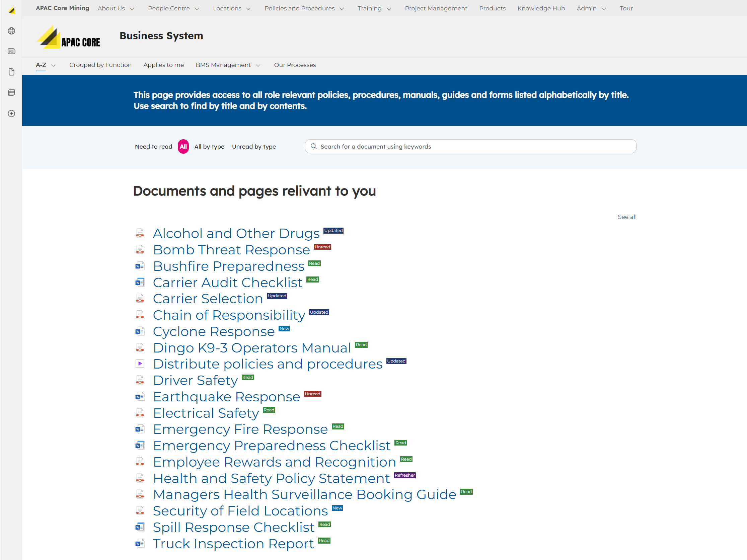Click the file page icon in sidebar
Screen dimensions: 747x560
pyautogui.click(x=11, y=72)
